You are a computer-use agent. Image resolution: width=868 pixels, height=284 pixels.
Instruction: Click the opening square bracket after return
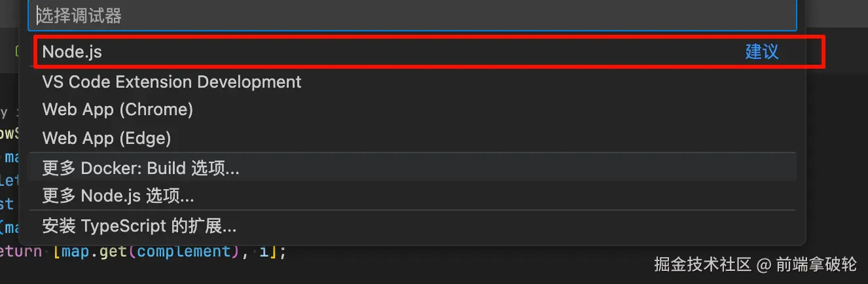58,251
